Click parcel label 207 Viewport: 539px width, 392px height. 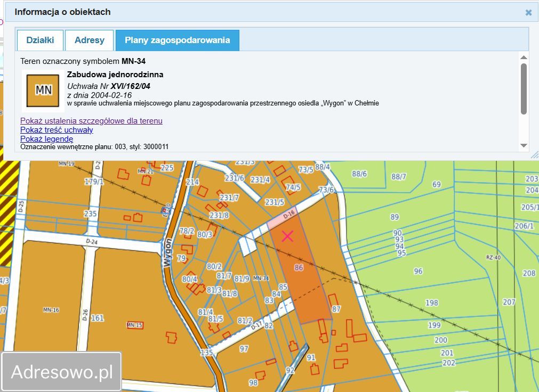509,302
